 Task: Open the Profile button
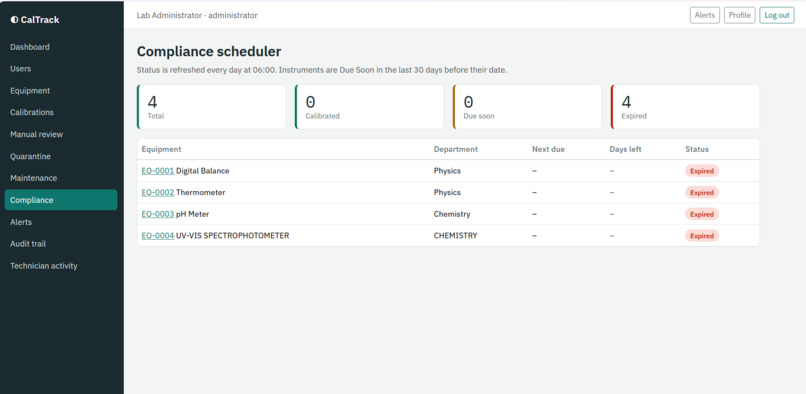740,15
